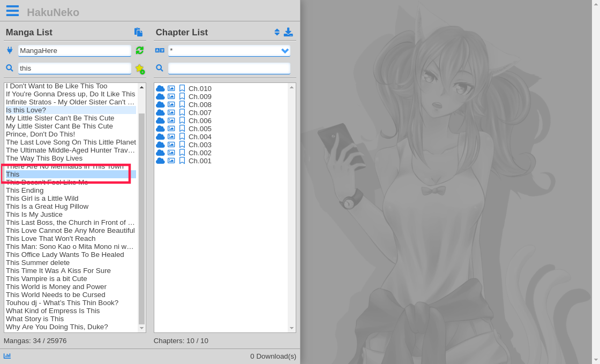
Task: Toggle the cloud icon for Ch.005
Action: [160, 128]
